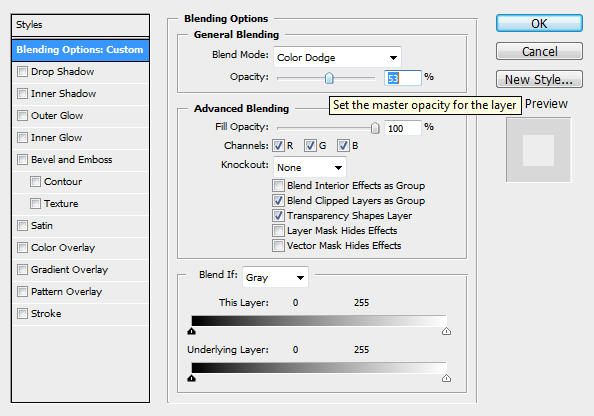The image size is (594, 416).
Task: Click the Cancel button
Action: [x=539, y=52]
